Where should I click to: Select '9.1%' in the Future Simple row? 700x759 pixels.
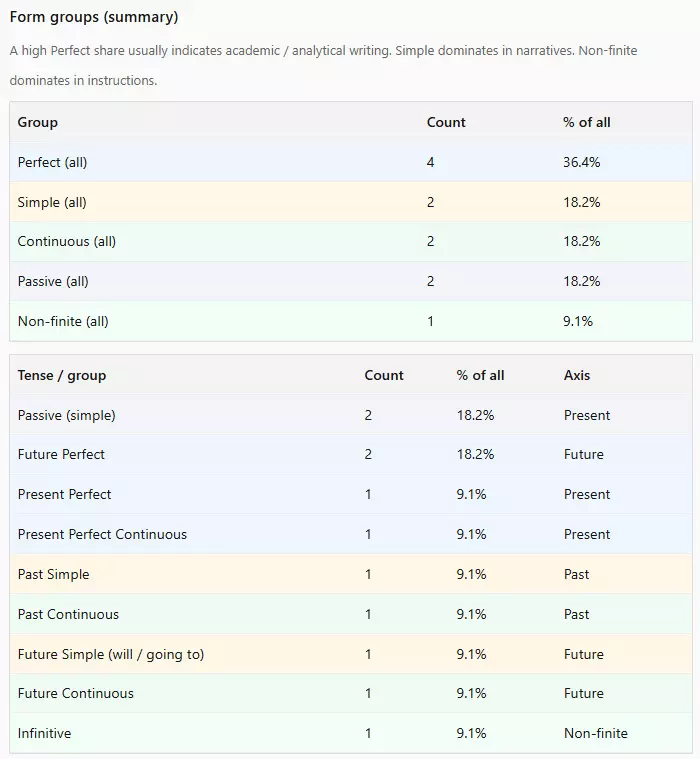(x=472, y=654)
